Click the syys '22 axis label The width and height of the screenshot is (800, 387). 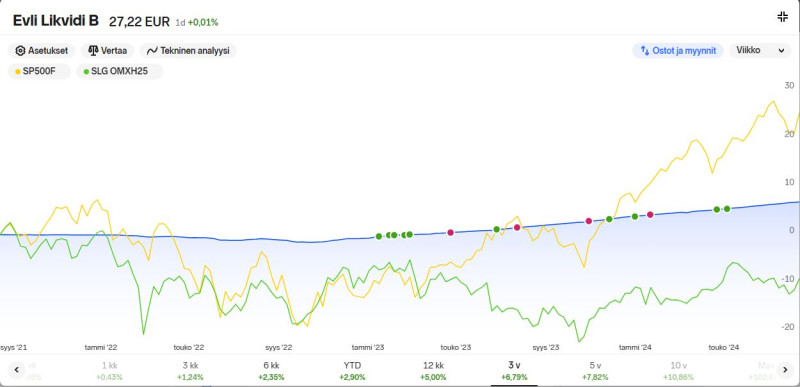pos(279,348)
